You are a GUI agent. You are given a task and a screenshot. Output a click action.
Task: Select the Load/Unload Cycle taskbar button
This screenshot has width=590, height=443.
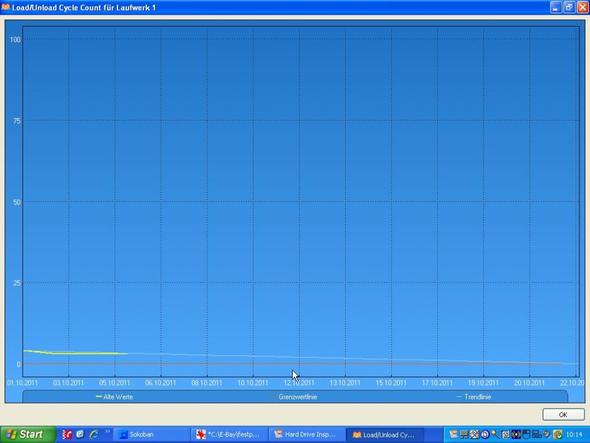point(385,435)
